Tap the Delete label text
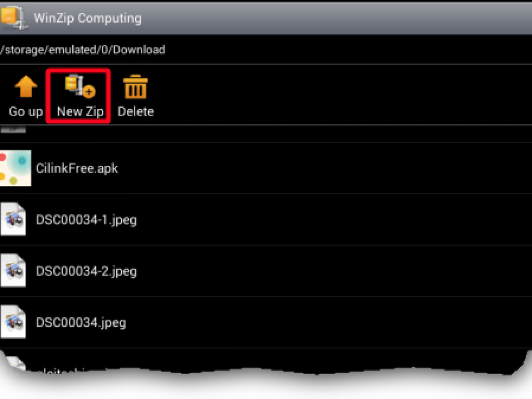 [136, 111]
